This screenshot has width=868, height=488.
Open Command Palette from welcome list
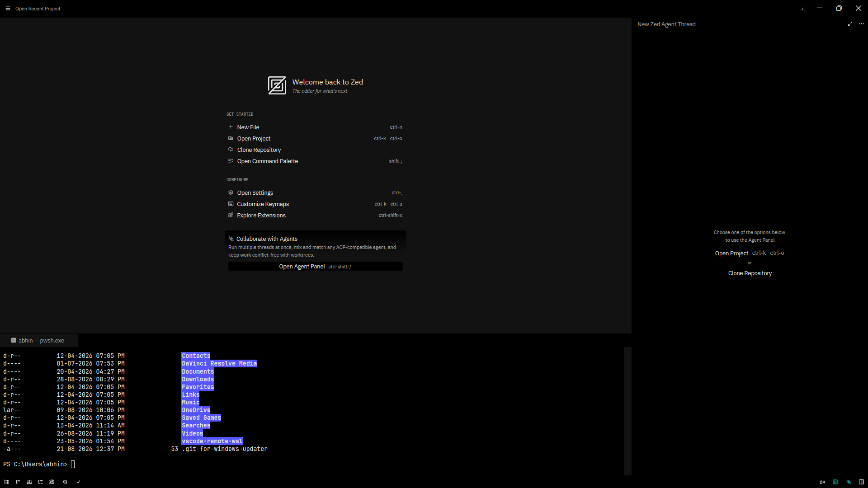coord(315,161)
